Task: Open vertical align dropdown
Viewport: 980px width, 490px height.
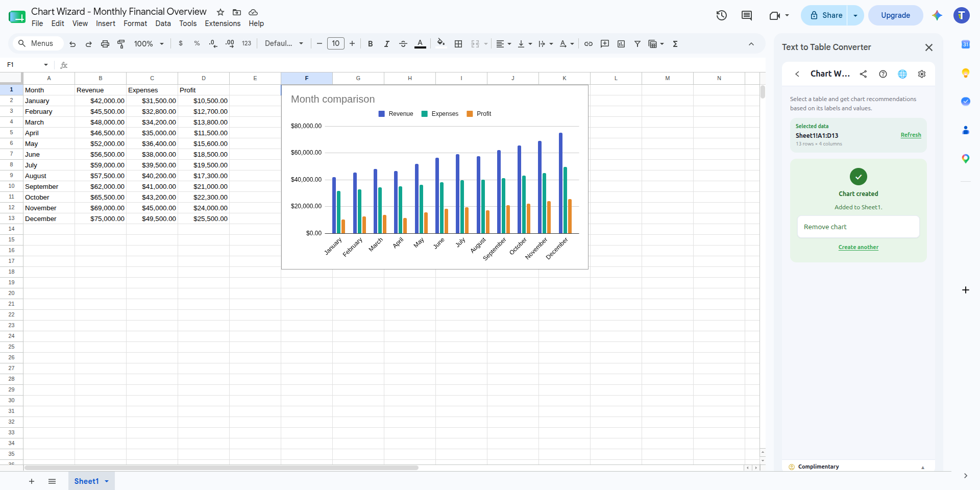Action: [x=525, y=44]
